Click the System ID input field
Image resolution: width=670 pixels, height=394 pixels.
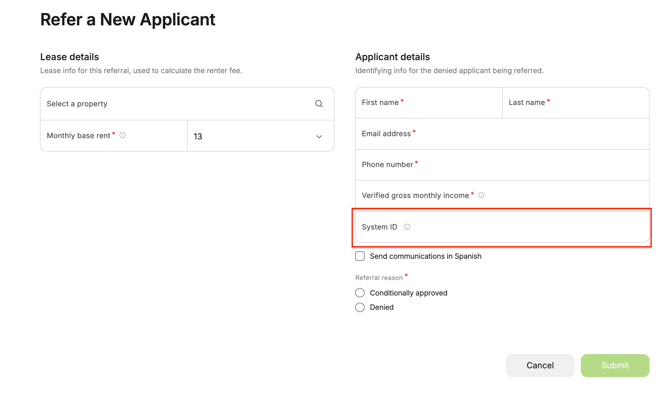pyautogui.click(x=502, y=227)
